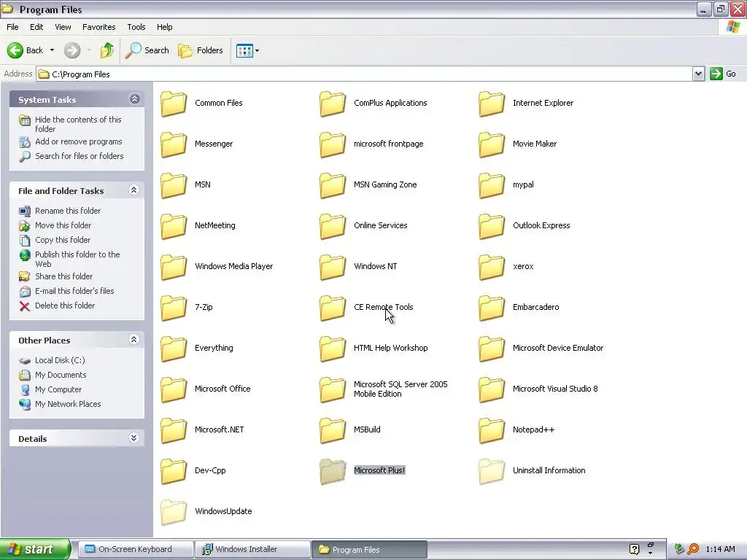The width and height of the screenshot is (747, 560).
Task: Open the Edit menu
Action: (x=36, y=27)
